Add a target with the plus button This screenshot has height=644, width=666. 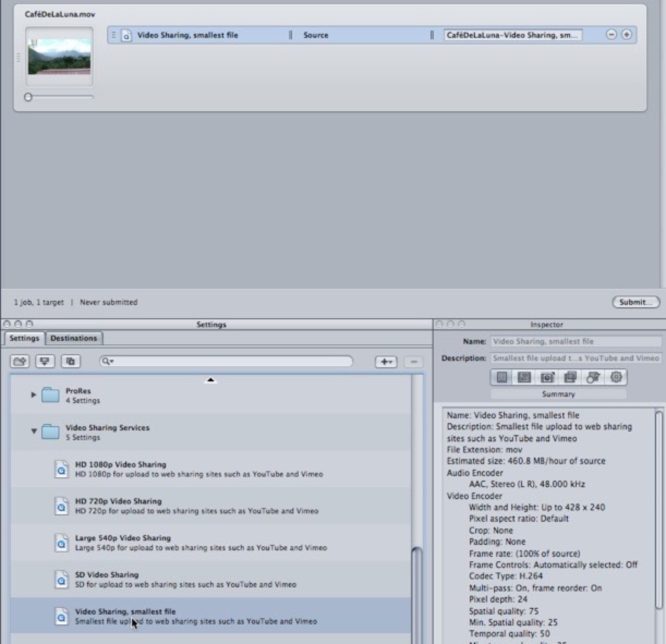pos(626,35)
